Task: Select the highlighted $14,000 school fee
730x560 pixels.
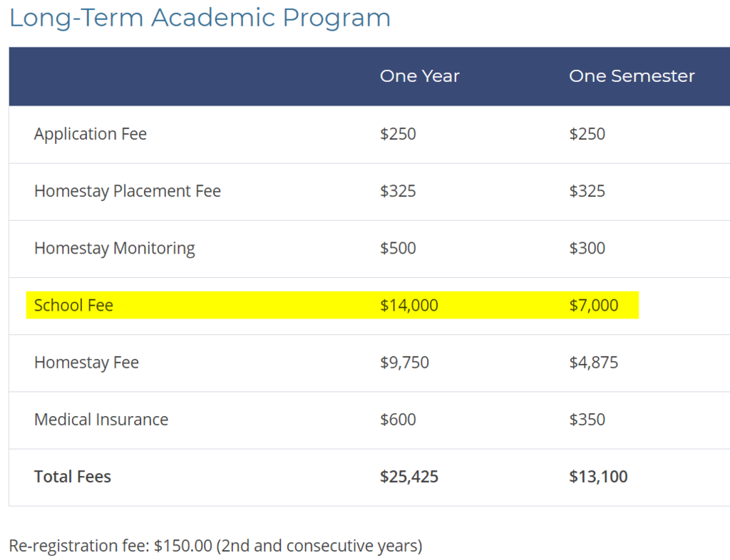Action: point(409,306)
